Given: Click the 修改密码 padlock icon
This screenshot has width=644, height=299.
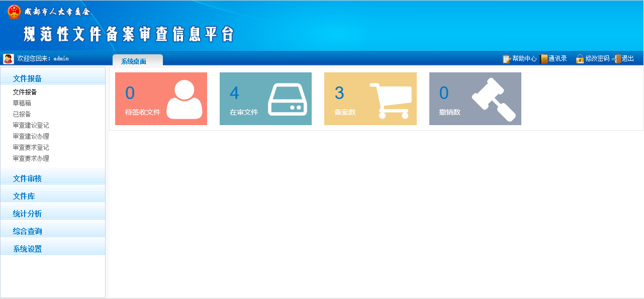Looking at the screenshot, I should (580, 59).
